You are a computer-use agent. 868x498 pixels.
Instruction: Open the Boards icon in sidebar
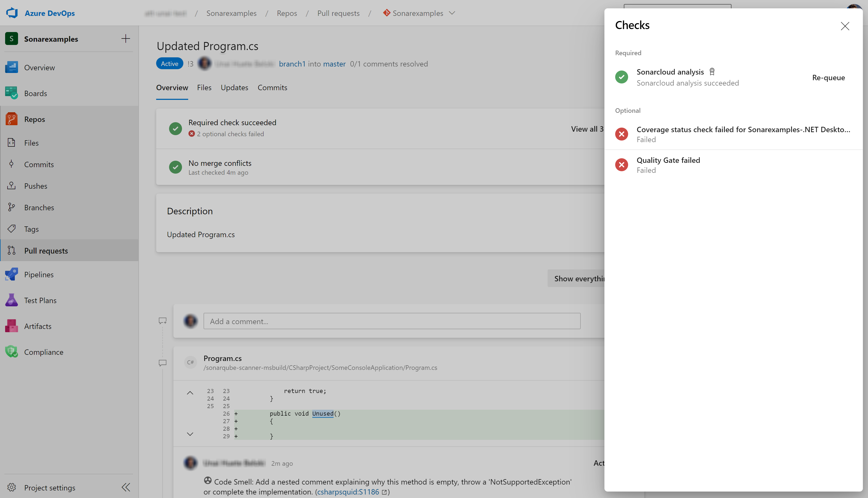[x=11, y=93]
